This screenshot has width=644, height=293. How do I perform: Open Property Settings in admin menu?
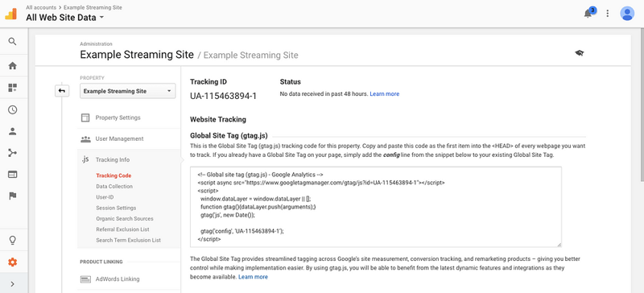pos(118,118)
